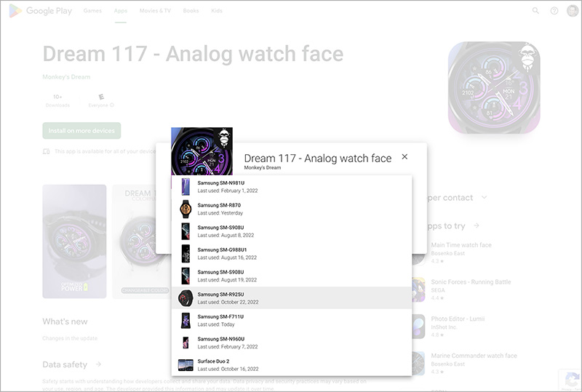This screenshot has height=392, width=582.
Task: Click the watch face image in dialog
Action: pos(202,151)
